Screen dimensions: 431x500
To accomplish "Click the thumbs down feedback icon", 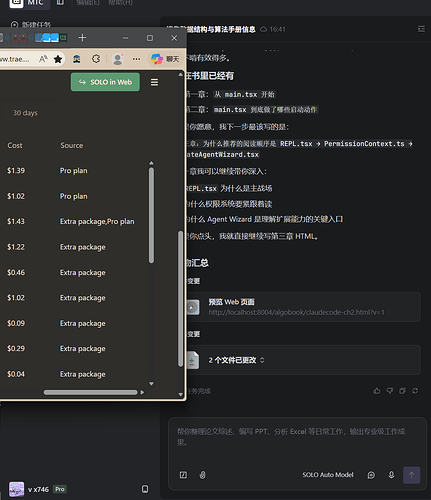I will point(390,391).
